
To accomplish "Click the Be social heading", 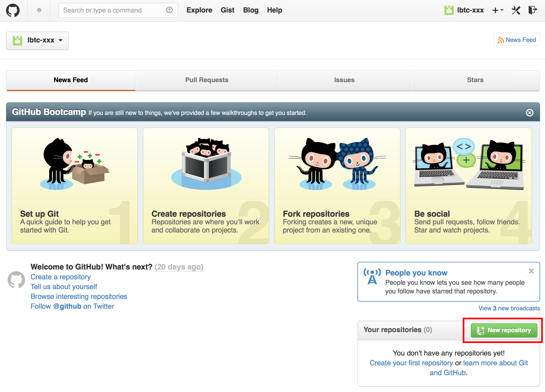I will (x=432, y=214).
